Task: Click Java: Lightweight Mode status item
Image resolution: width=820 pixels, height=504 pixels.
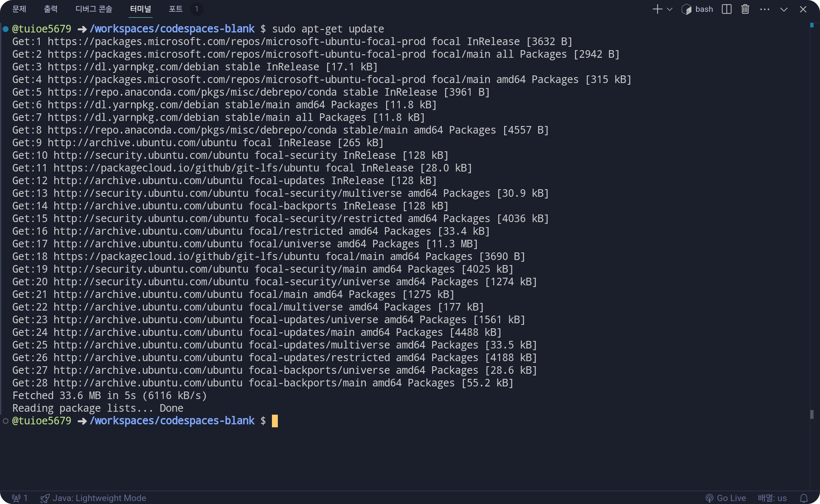Action: click(94, 498)
